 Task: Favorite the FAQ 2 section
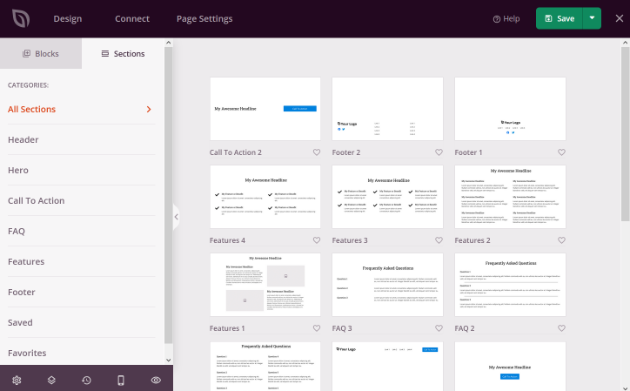tap(562, 328)
